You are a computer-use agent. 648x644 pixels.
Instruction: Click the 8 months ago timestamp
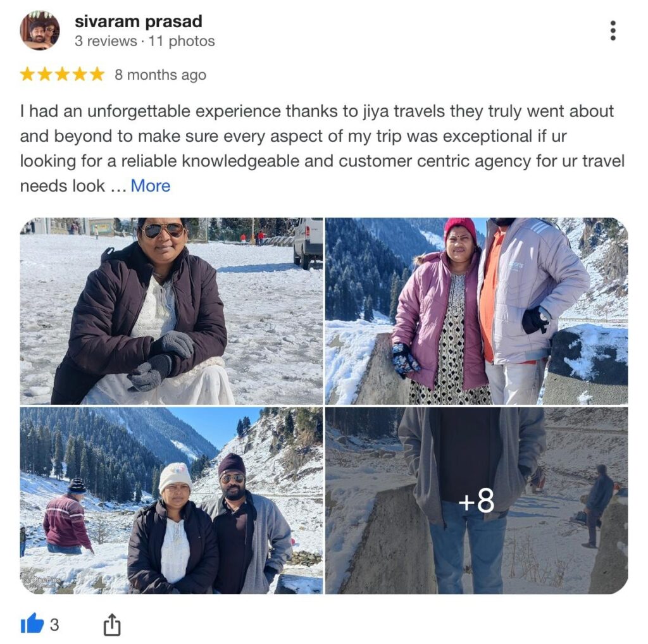[x=160, y=75]
